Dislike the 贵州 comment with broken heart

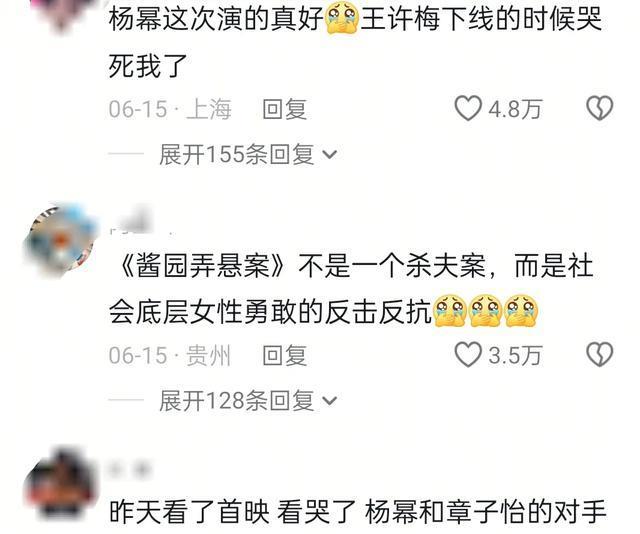600,354
